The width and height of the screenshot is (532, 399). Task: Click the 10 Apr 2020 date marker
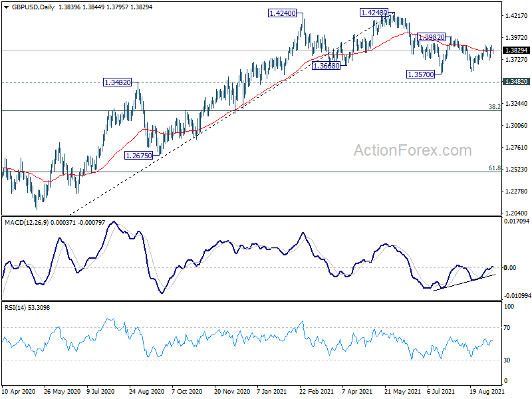[19, 391]
